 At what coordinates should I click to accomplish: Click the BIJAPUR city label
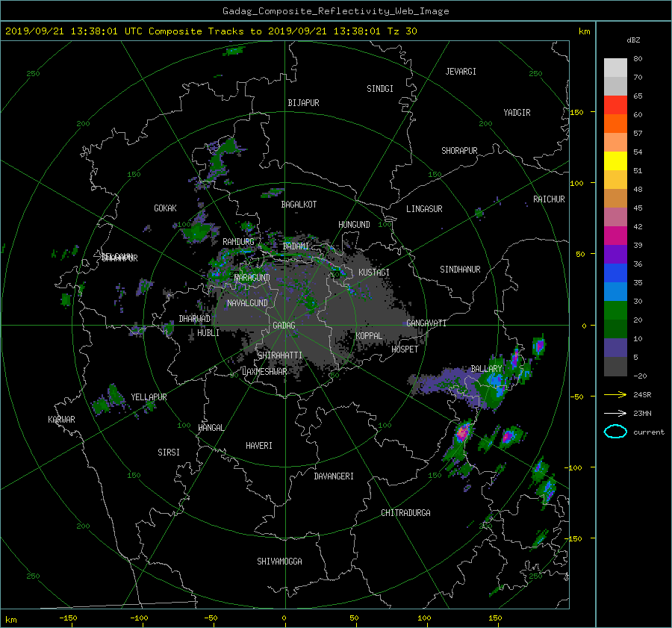[x=303, y=103]
